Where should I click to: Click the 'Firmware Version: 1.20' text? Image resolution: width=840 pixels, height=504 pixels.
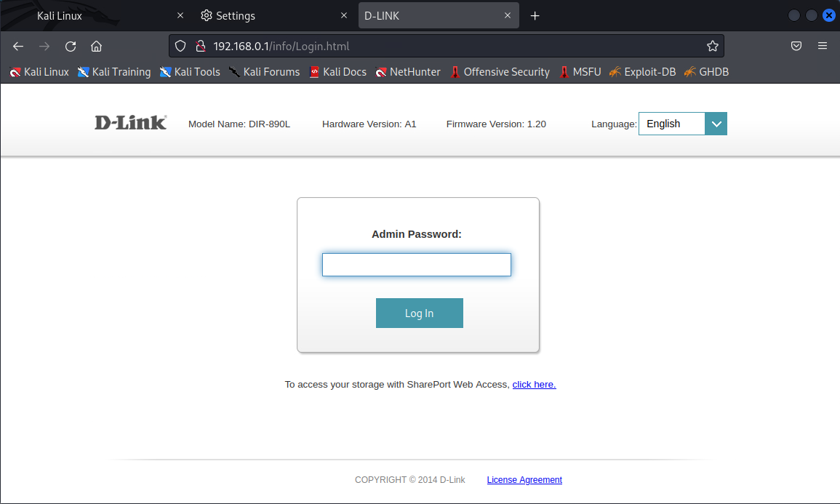496,124
